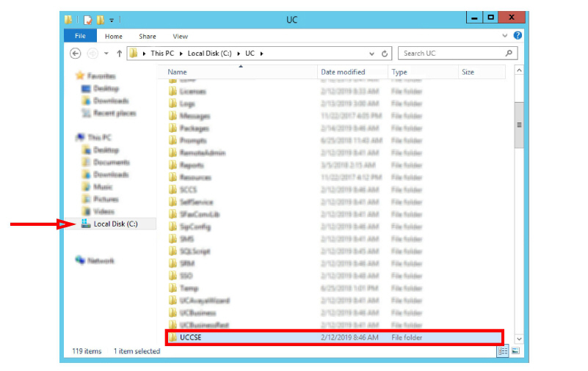Switch to the View ribbon tab
The image size is (588, 371).
pos(180,36)
